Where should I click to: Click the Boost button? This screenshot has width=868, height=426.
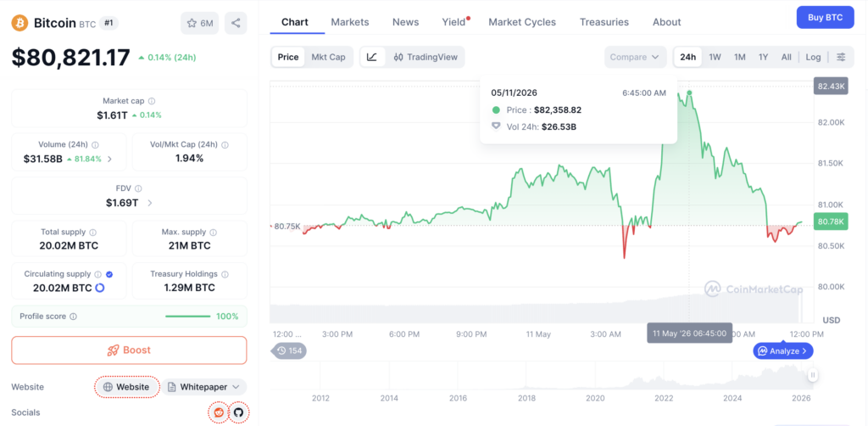click(129, 350)
